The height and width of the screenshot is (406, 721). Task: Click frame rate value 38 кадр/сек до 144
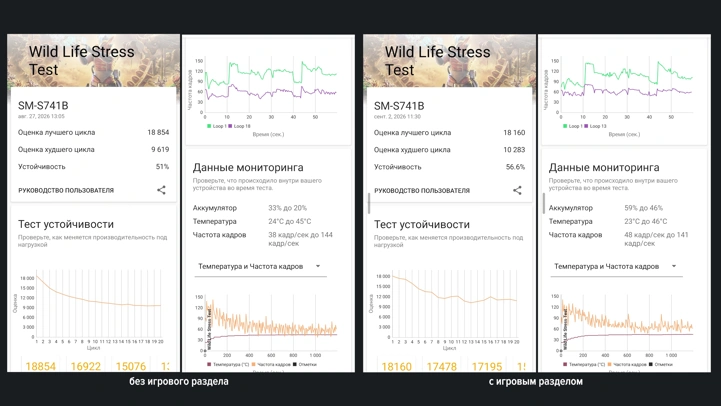[300, 239]
